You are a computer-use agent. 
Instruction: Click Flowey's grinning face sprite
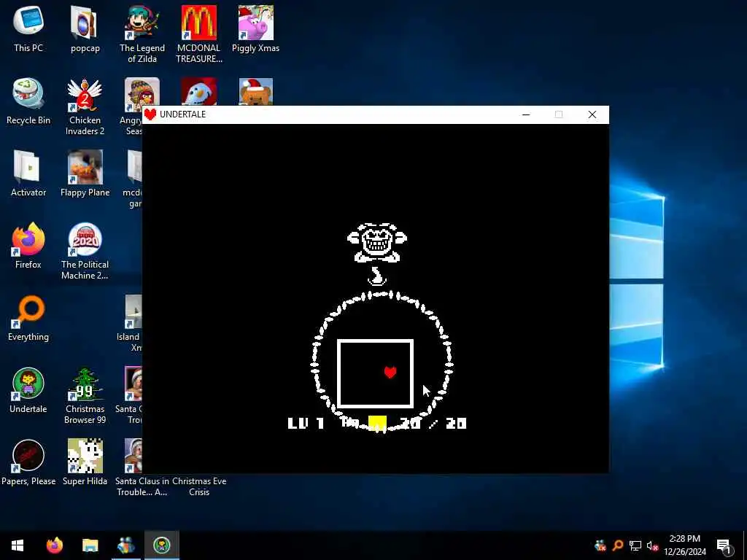(x=377, y=242)
